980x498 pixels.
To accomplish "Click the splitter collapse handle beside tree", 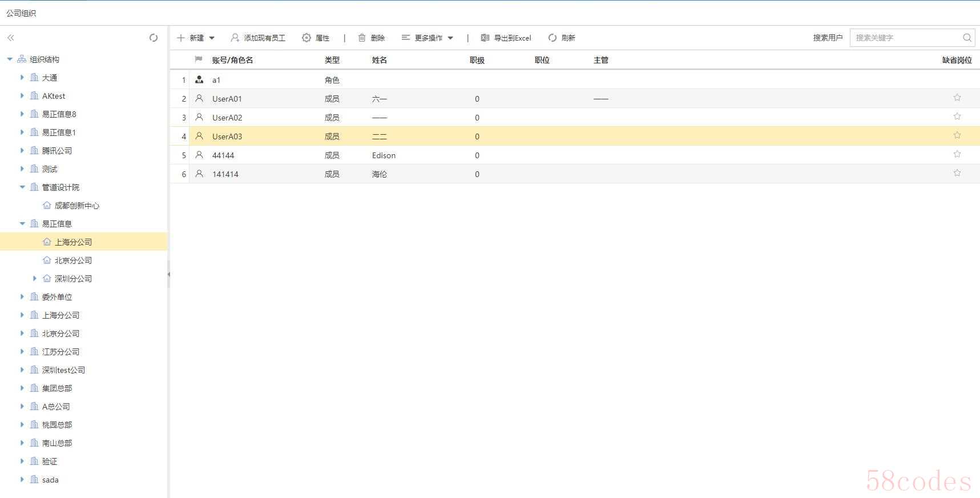I will [168, 274].
